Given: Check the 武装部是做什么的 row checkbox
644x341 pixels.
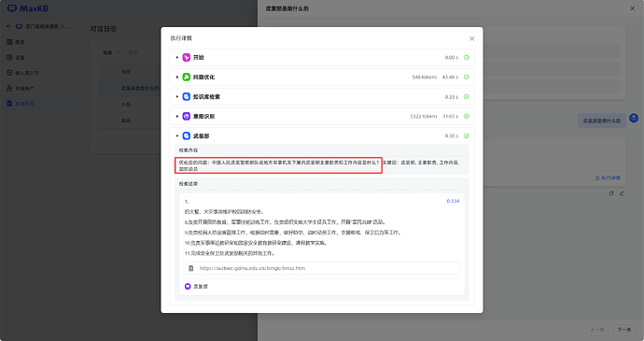Looking at the screenshot, I should point(105,88).
